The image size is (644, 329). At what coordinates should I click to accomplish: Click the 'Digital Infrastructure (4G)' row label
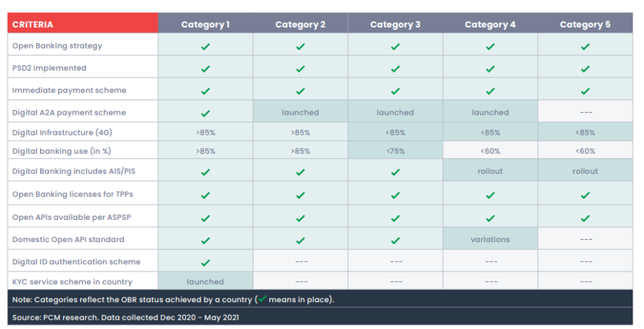tap(62, 132)
